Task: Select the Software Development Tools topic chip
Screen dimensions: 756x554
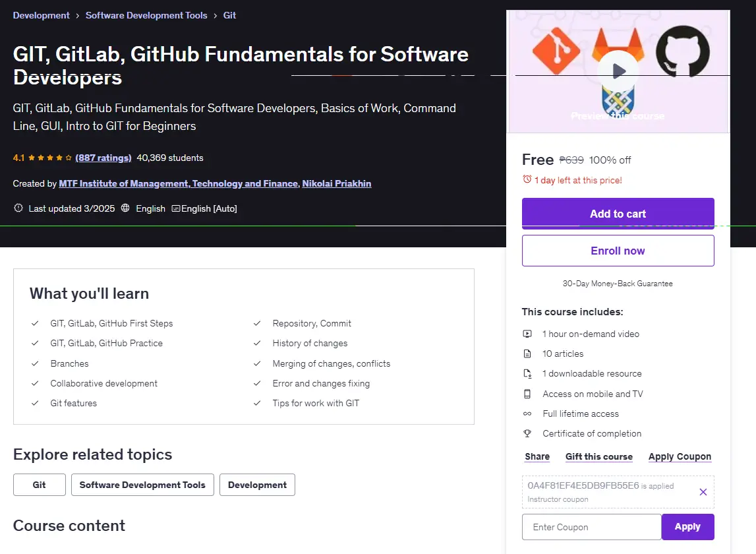Action: (x=142, y=485)
